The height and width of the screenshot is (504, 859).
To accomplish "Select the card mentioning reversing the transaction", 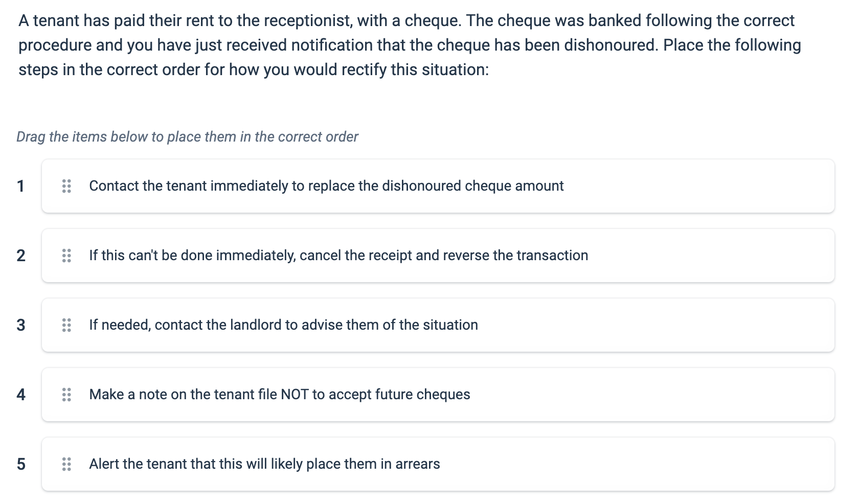I will [338, 256].
